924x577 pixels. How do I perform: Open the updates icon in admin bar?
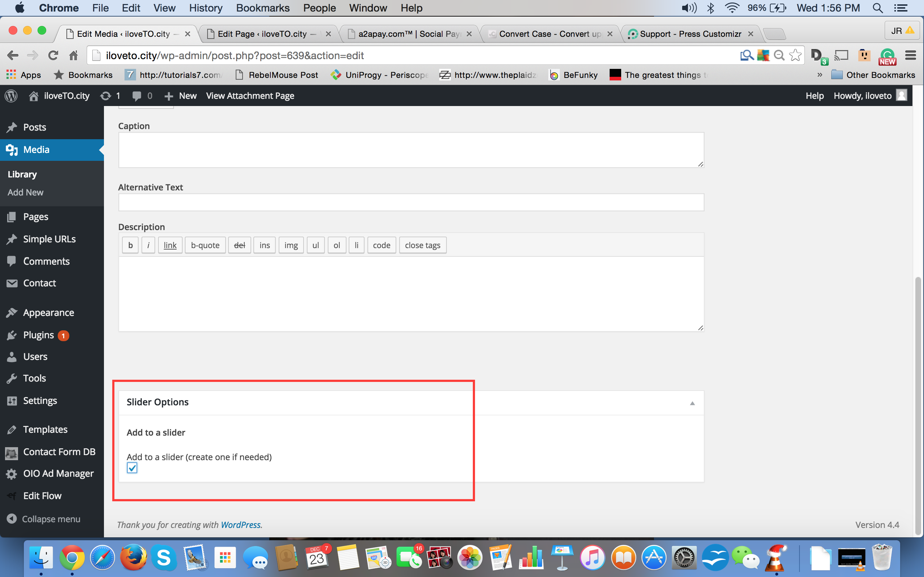[106, 96]
